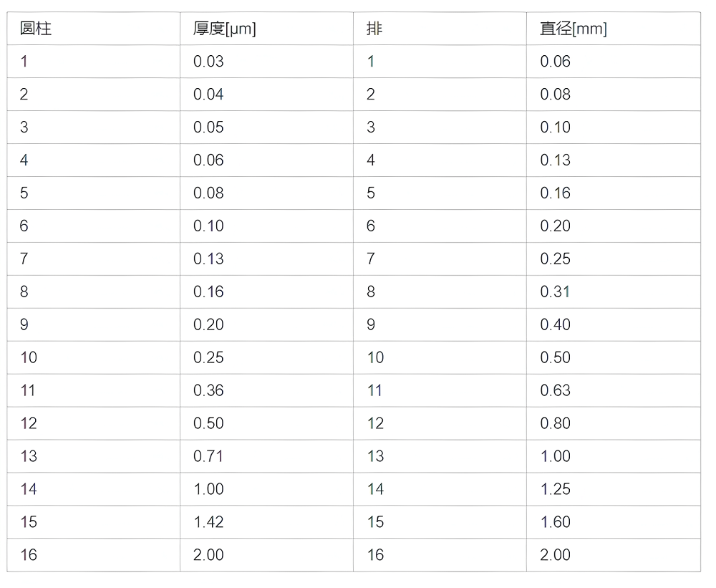The height and width of the screenshot is (588, 716).
Task: Click thickness value 0.36
Action: [208, 390]
